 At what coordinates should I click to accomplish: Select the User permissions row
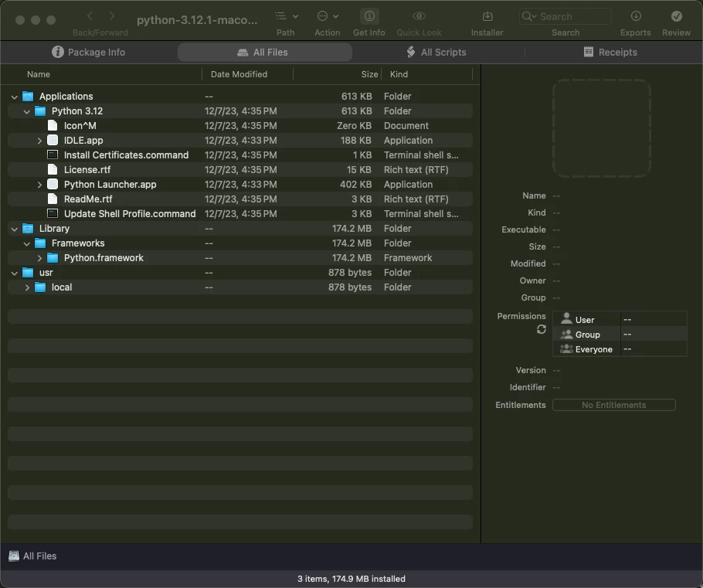point(620,319)
